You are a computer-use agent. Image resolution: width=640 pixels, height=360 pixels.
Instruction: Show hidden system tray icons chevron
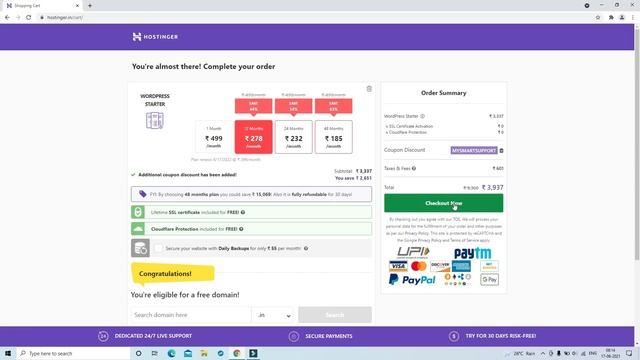point(543,353)
